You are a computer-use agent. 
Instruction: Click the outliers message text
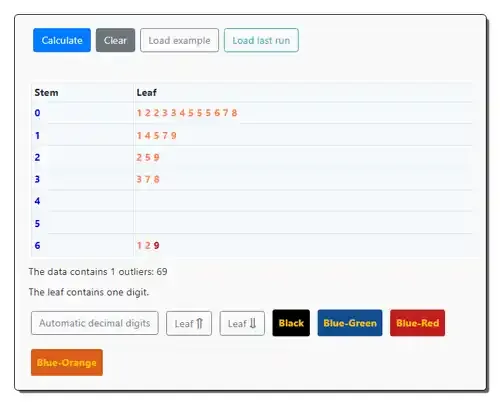[98, 272]
